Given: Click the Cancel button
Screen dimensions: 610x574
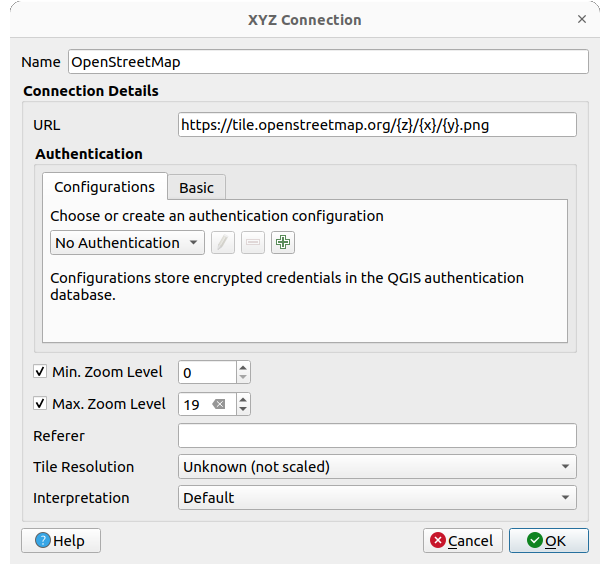Looking at the screenshot, I should [x=462, y=541].
